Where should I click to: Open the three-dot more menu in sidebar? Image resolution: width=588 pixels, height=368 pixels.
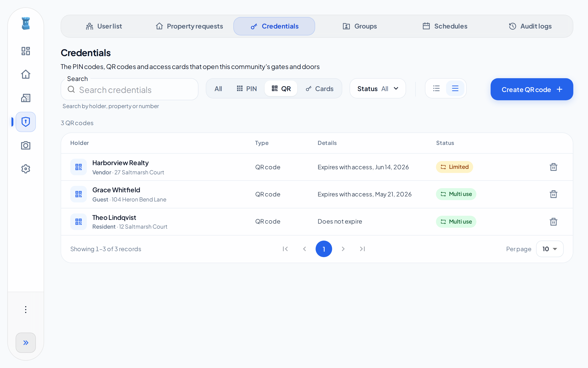point(25,310)
